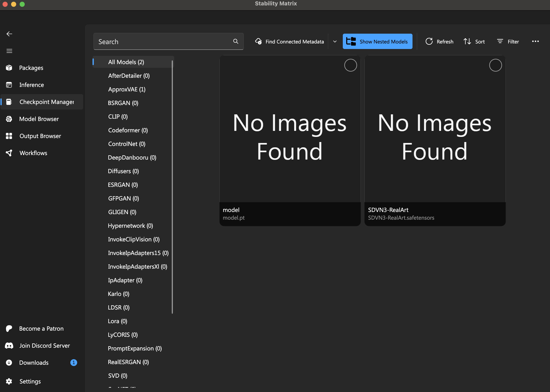The image size is (550, 392).
Task: Click the Discord logo icon
Action: (9, 346)
